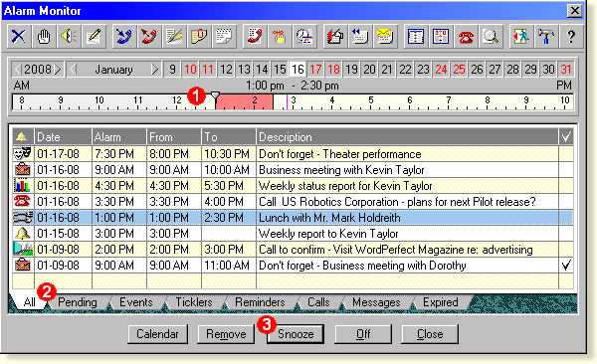Click the bar chart icon on Weekly status row
597x364 pixels.
(23, 185)
